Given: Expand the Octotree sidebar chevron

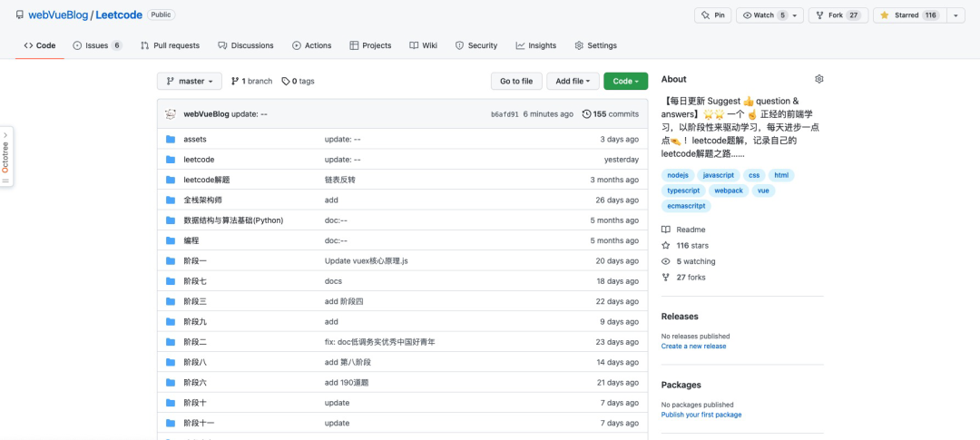Looking at the screenshot, I should tap(5, 135).
